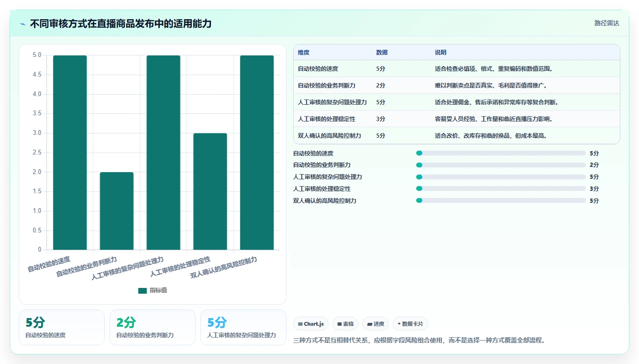Open the 5分 人工审核的复杂问题处理力 data card

point(243,327)
